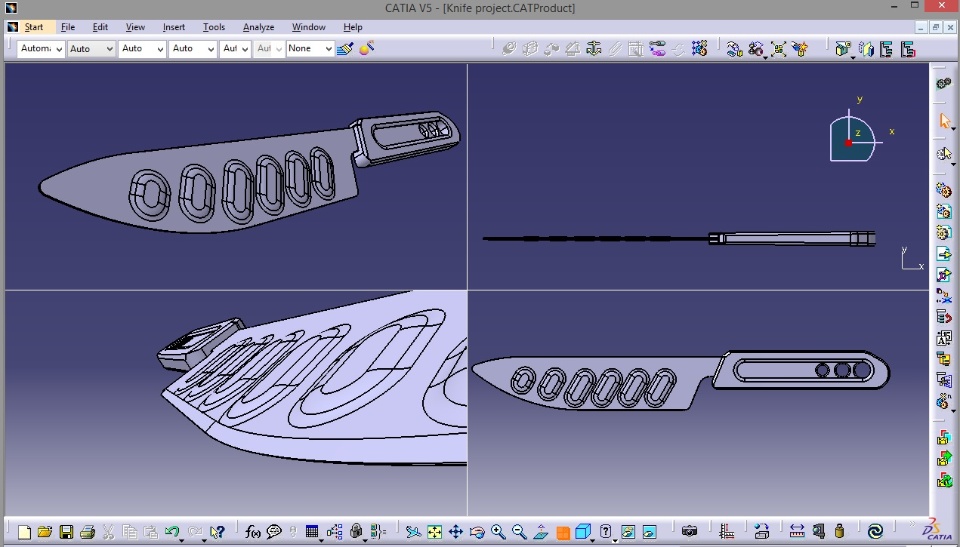Click the Normal View icon

(x=541, y=532)
